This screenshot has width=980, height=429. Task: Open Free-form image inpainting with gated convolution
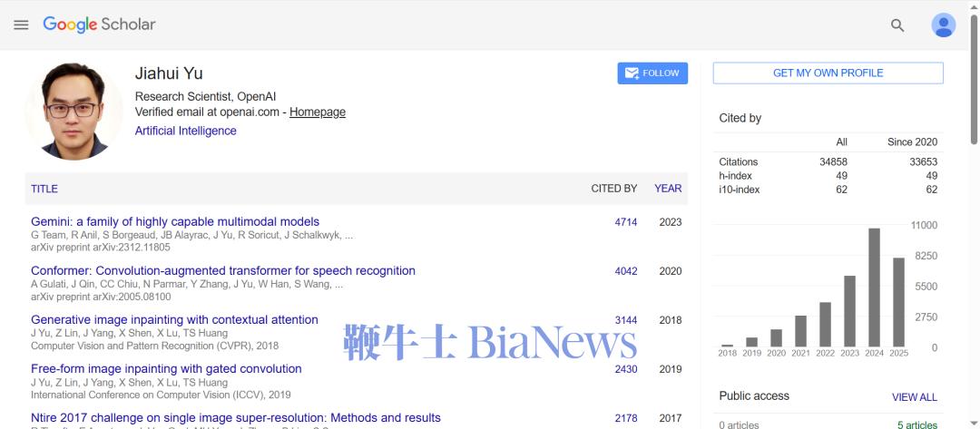[x=166, y=369]
